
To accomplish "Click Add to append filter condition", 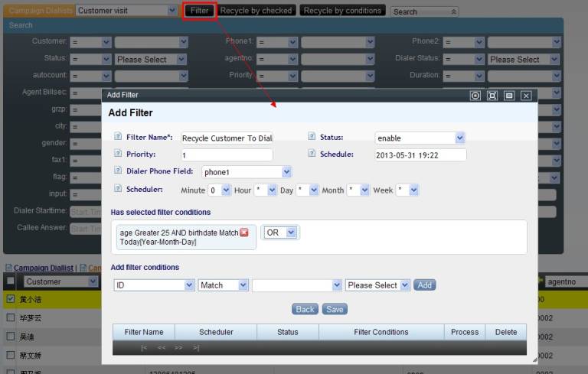I will pos(425,285).
